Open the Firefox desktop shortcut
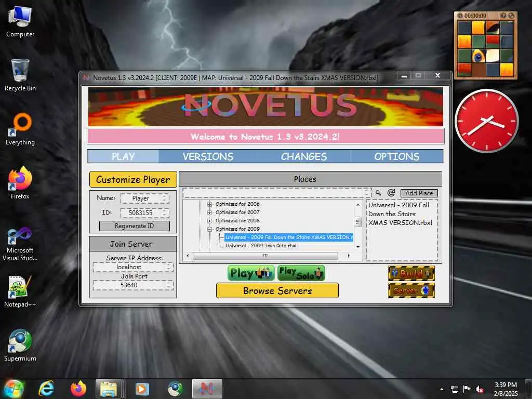Screen dimensions: 532x399 [20, 183]
